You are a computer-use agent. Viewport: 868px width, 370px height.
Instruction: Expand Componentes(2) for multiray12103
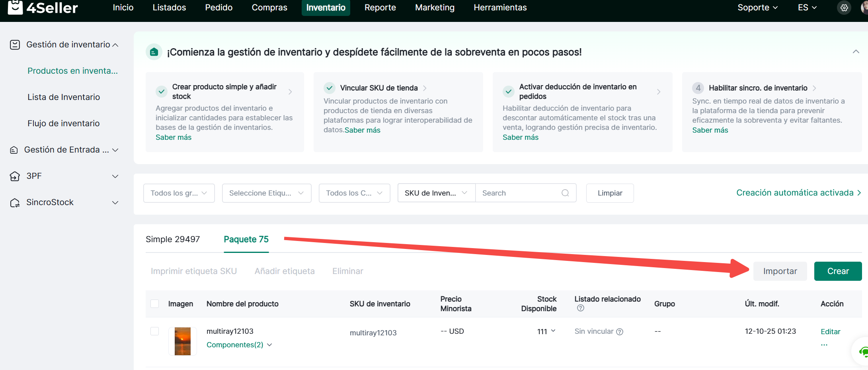point(239,345)
